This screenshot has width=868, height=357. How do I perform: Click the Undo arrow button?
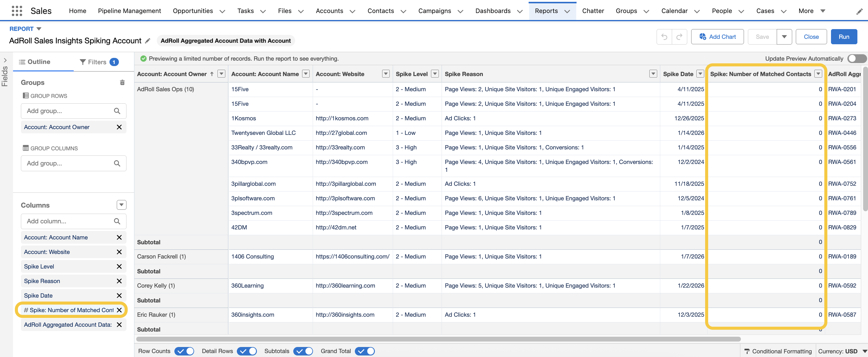tap(664, 37)
